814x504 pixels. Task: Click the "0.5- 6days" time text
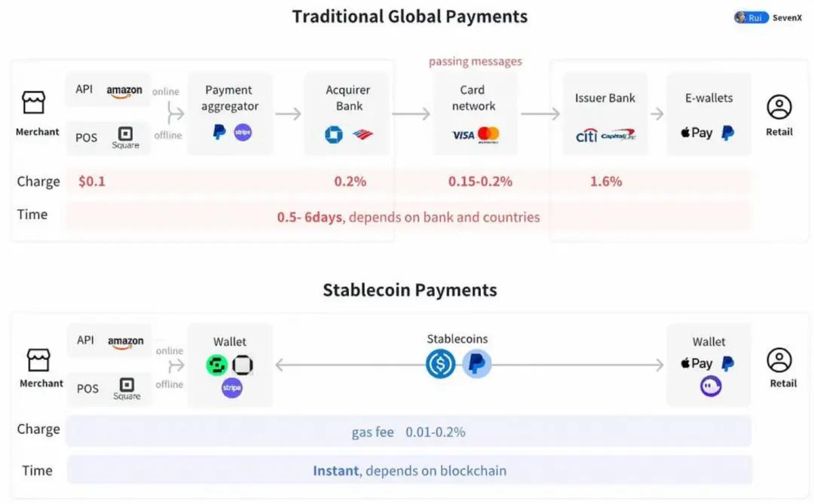click(310, 217)
